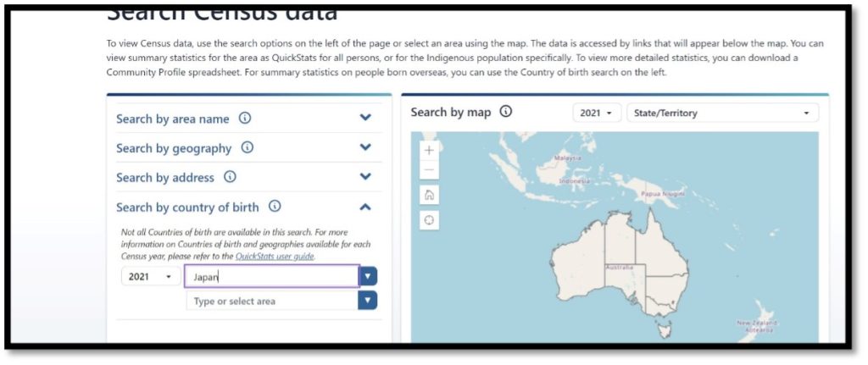The height and width of the screenshot is (365, 868).
Task: Open the QuickStats user guide link
Action: pos(275,257)
